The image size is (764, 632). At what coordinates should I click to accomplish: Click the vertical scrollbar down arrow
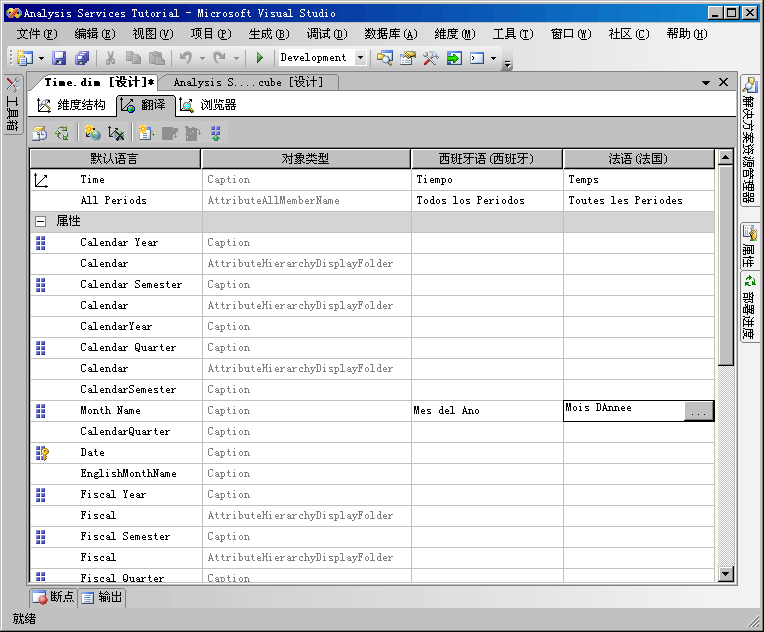coord(726,574)
